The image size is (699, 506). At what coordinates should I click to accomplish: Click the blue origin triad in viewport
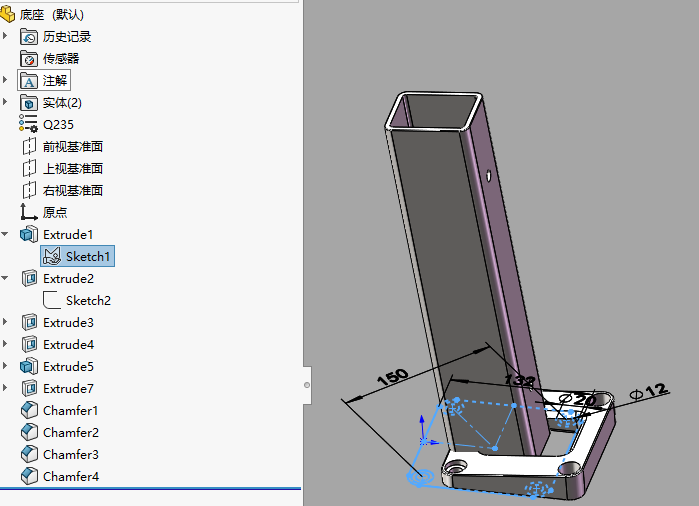427,432
